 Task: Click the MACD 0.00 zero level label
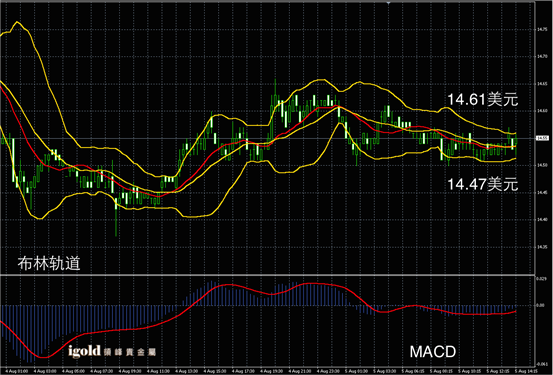(x=540, y=305)
